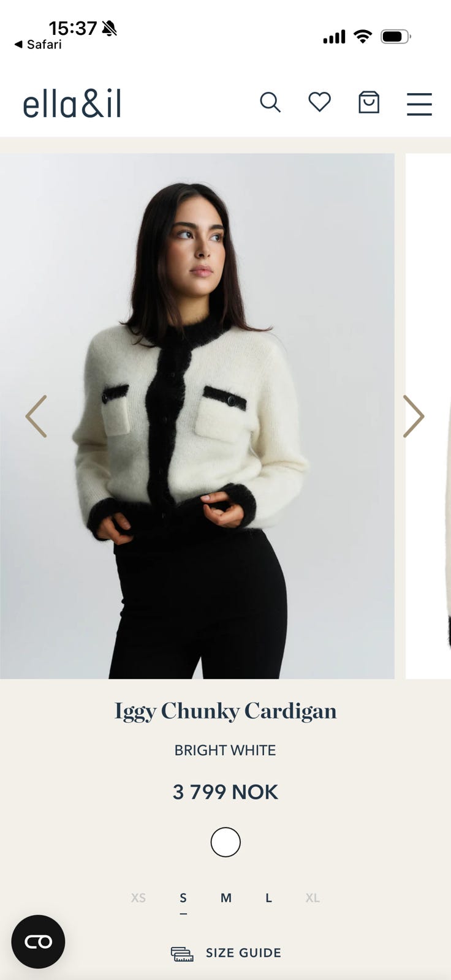
Task: Choose the Bright White color swatch
Action: pyautogui.click(x=225, y=842)
